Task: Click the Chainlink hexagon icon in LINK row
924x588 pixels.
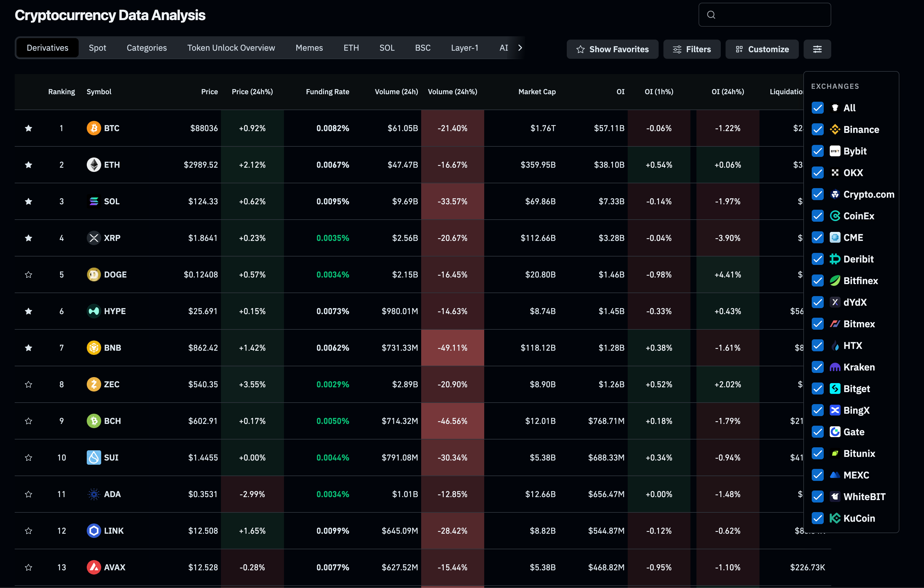Action: pos(94,530)
